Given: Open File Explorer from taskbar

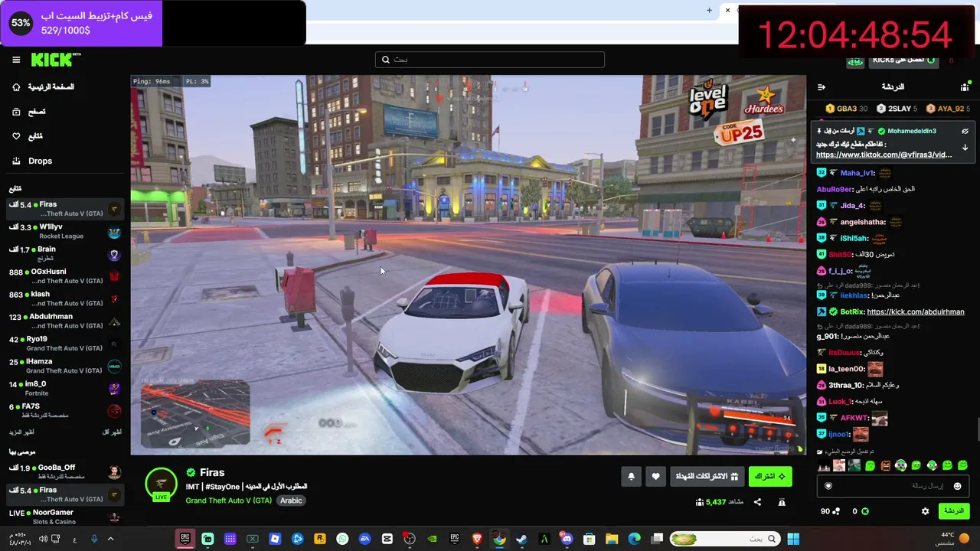Looking at the screenshot, I should [612, 539].
